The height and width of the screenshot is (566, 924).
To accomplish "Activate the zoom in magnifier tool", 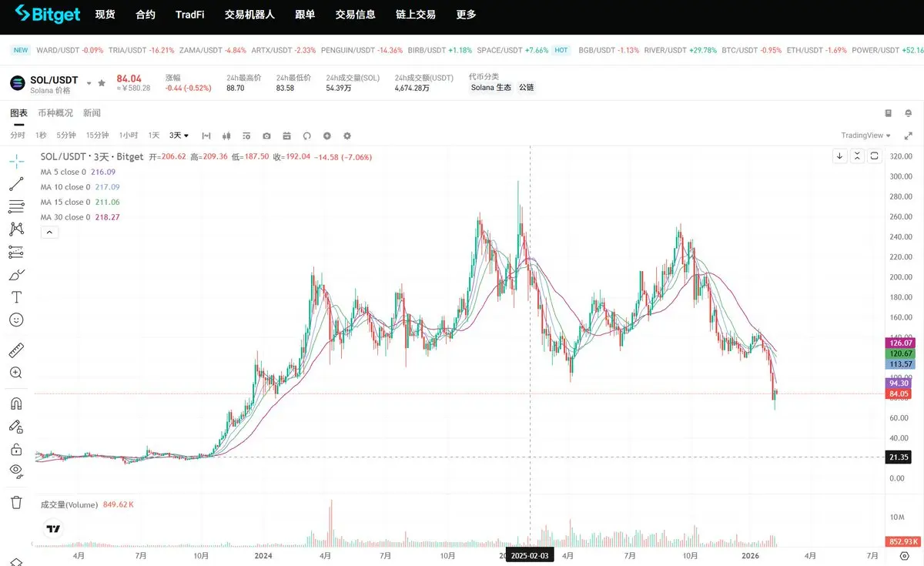I will tap(16, 373).
